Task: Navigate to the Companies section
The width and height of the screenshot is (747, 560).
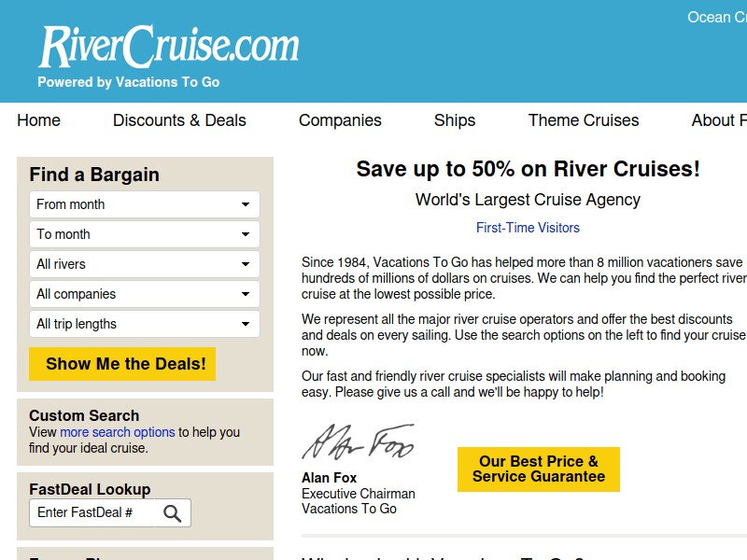Action: (x=340, y=120)
